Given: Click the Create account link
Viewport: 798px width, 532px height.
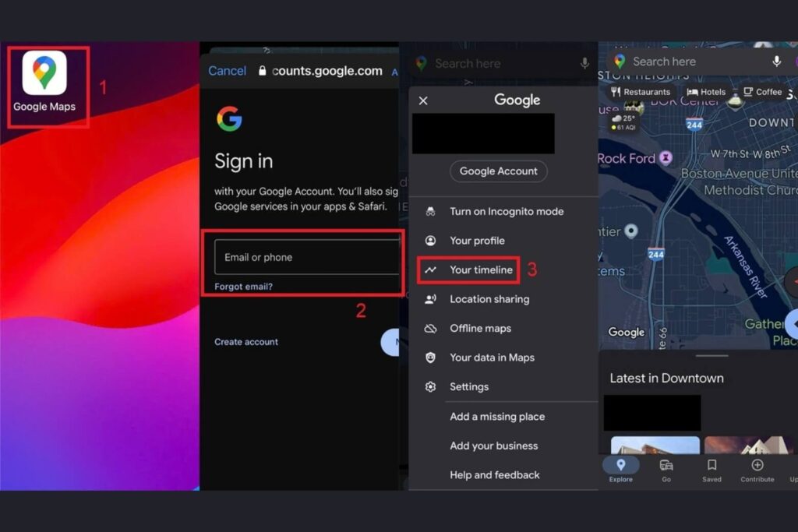Looking at the screenshot, I should click(x=246, y=342).
